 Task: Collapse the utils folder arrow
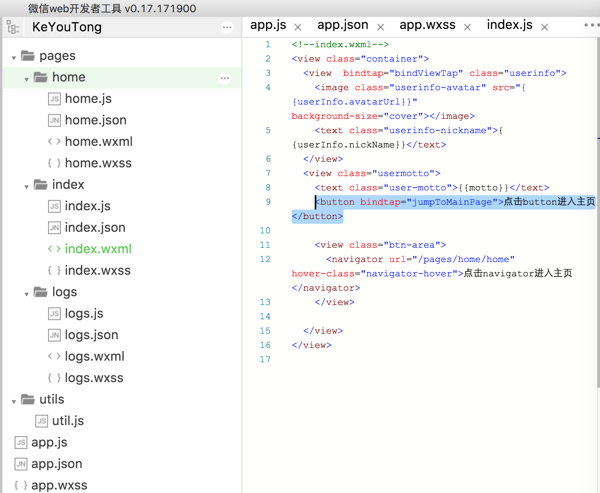[x=14, y=402]
